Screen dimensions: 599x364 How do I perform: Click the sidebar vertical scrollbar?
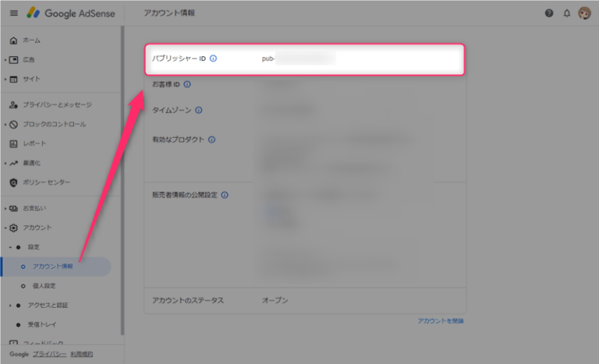(x=122, y=179)
